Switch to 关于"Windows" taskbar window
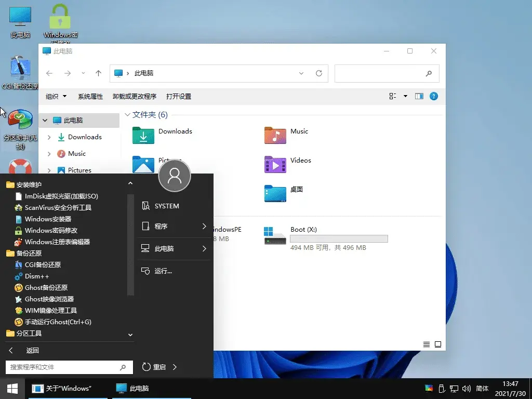The image size is (532, 399). 68,389
